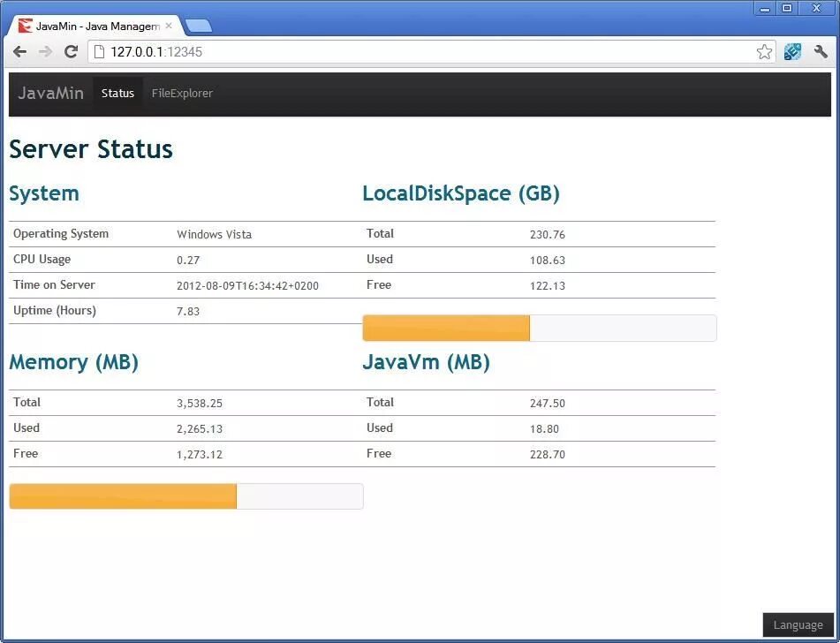Click the CPU Usage label
The image size is (840, 643).
click(42, 260)
